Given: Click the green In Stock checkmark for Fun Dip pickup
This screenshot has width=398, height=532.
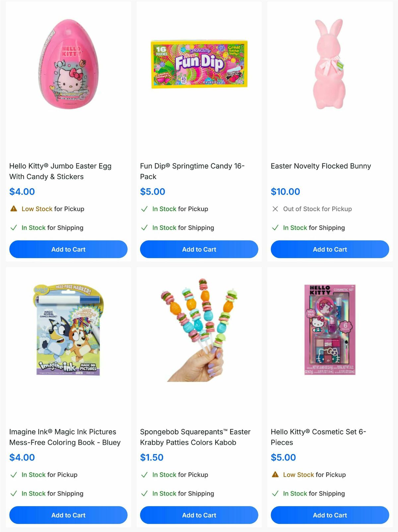Looking at the screenshot, I should 145,209.
